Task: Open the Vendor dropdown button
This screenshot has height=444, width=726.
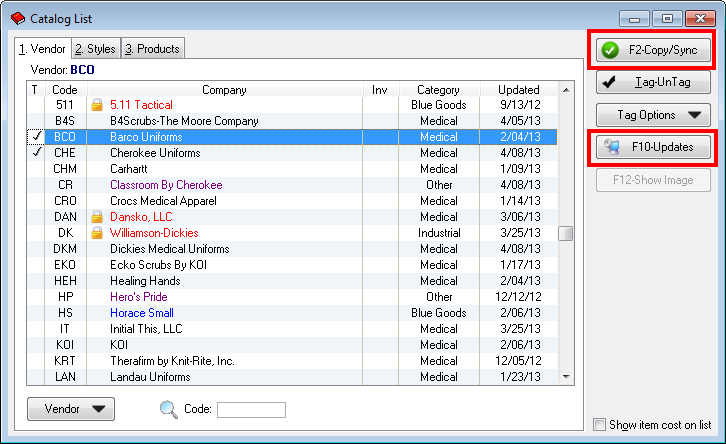Action: tap(71, 409)
